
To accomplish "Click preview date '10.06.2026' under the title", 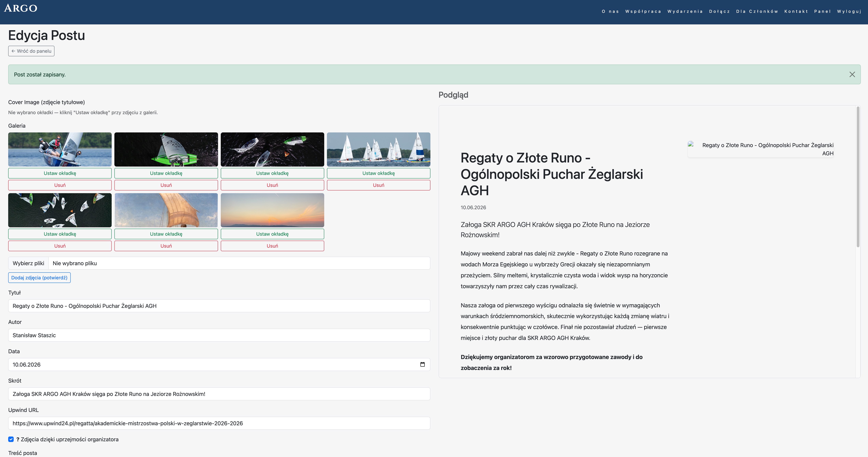I will point(473,208).
